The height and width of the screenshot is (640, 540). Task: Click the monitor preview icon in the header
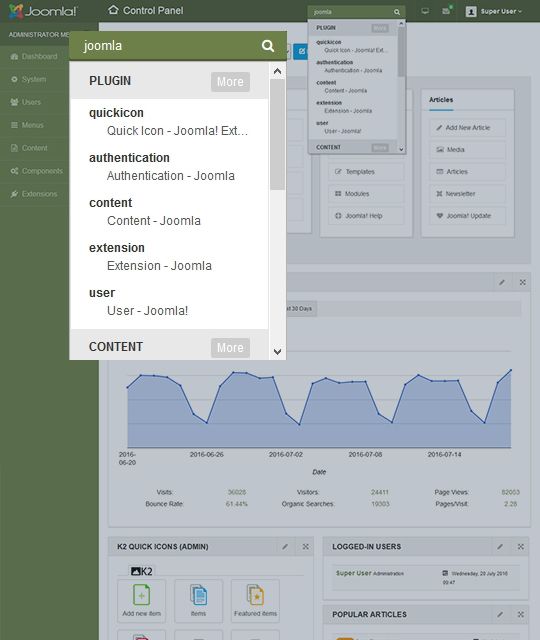[425, 11]
